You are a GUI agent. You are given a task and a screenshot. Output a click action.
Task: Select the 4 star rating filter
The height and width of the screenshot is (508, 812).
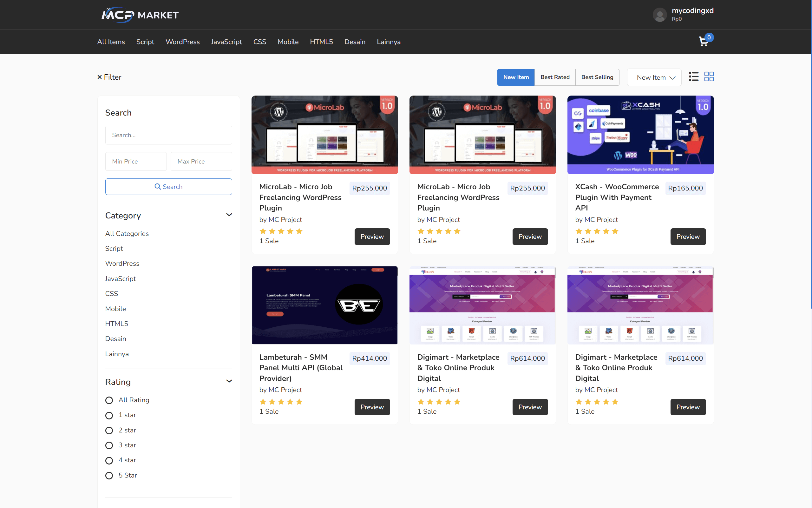109,460
